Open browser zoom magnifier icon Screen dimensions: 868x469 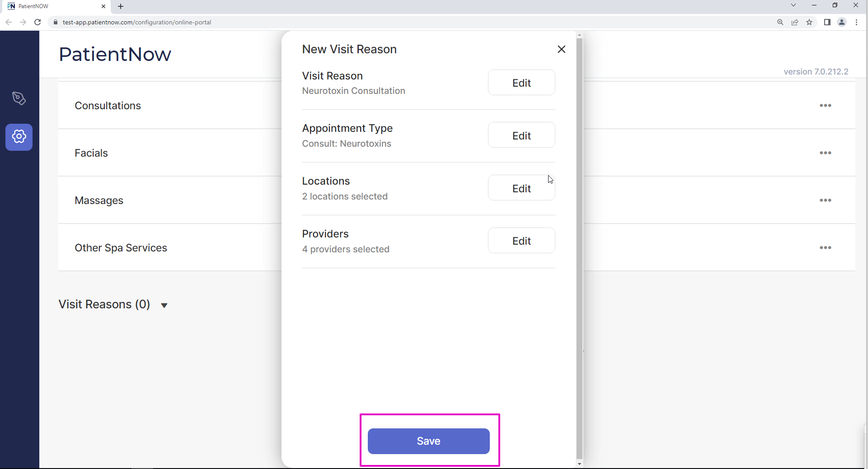point(780,22)
